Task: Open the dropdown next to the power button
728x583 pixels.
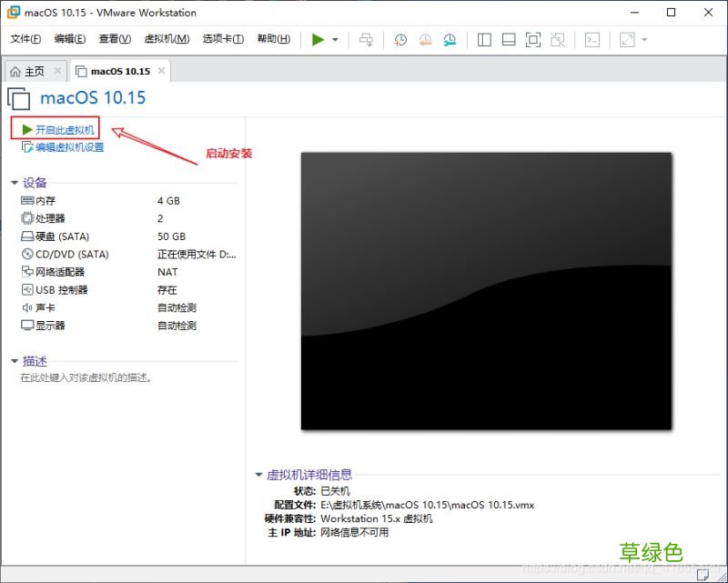Action: pos(334,39)
